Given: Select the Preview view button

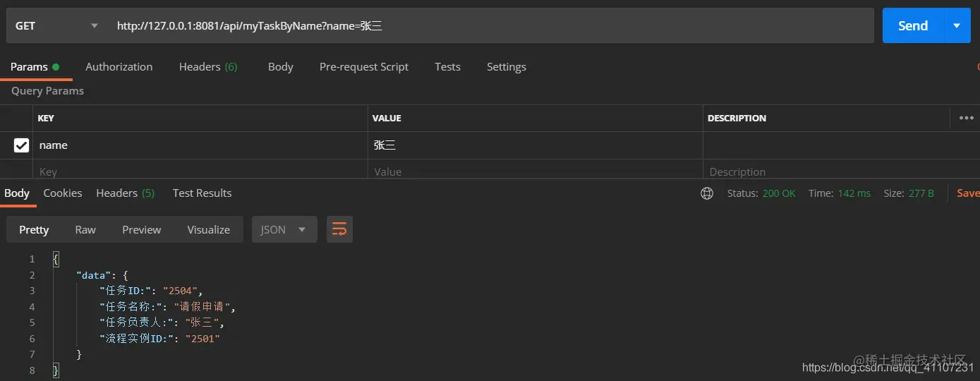Looking at the screenshot, I should pos(142,229).
